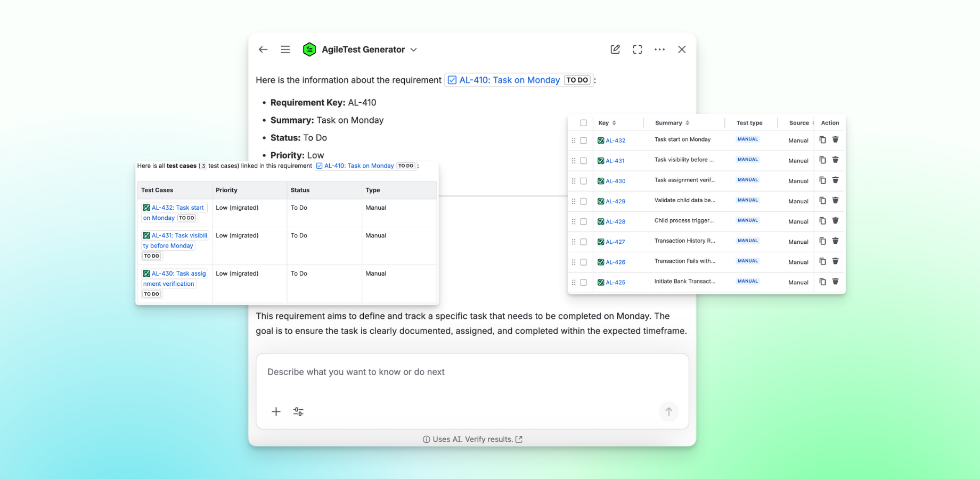Expand the AgileTest Generator dropdown
This screenshot has width=980, height=479.
click(x=413, y=49)
